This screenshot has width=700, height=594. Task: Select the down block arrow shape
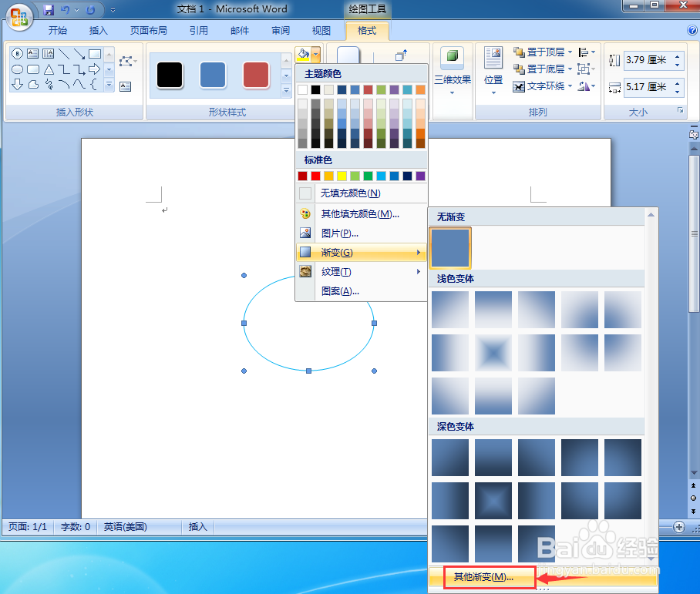point(18,84)
